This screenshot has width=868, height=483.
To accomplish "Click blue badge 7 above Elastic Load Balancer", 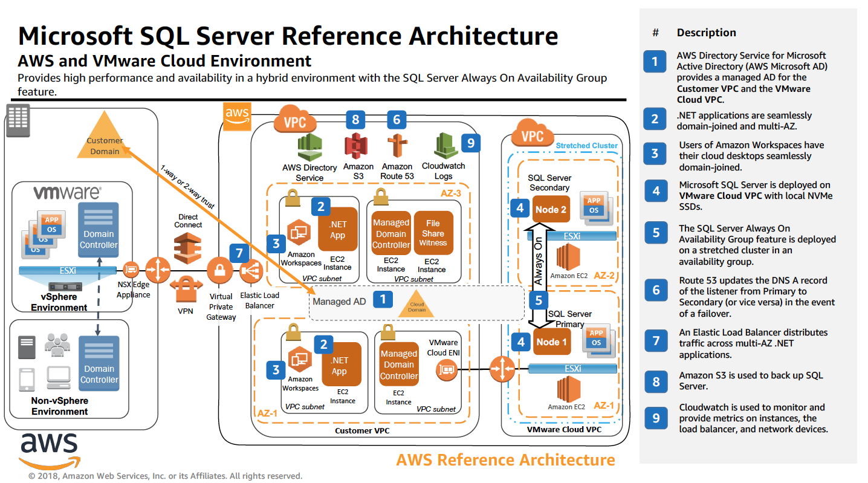I will 239,252.
